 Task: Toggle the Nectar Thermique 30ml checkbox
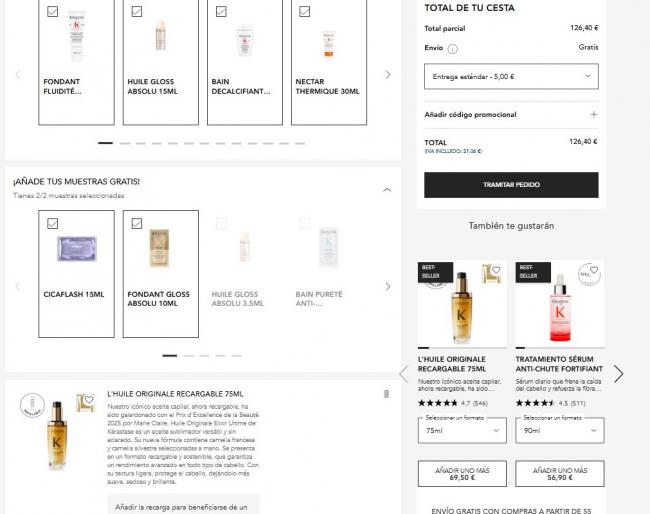(305, 12)
